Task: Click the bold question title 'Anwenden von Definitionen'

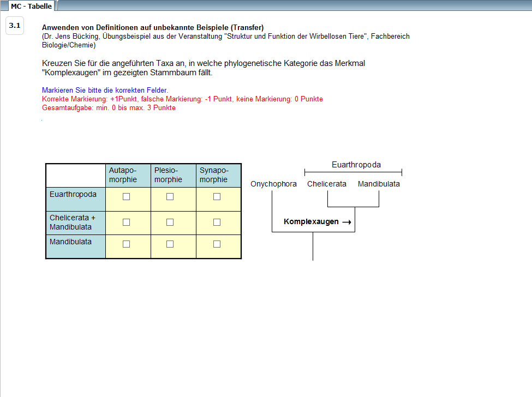Action: tap(153, 28)
